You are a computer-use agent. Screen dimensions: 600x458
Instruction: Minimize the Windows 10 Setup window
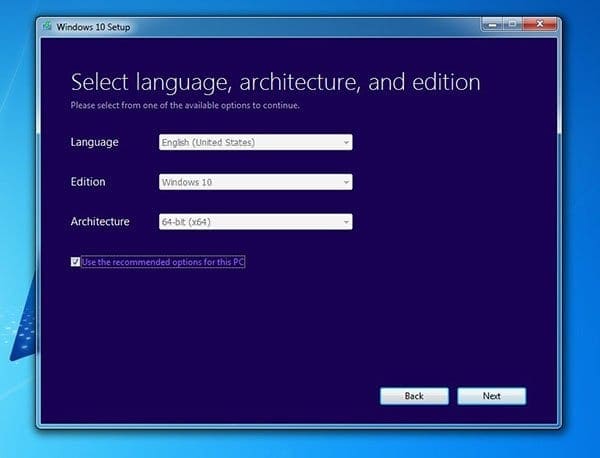tap(493, 24)
